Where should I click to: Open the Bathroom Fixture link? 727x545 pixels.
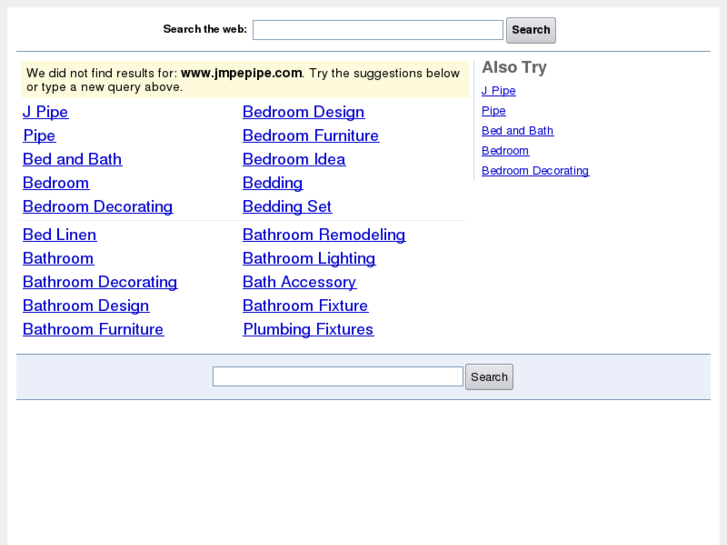(305, 306)
